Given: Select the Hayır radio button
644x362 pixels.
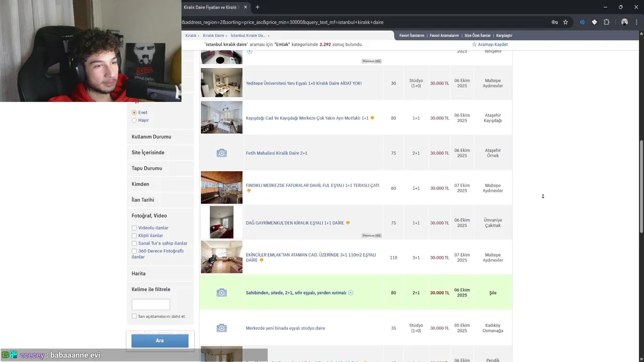Looking at the screenshot, I should click(134, 120).
